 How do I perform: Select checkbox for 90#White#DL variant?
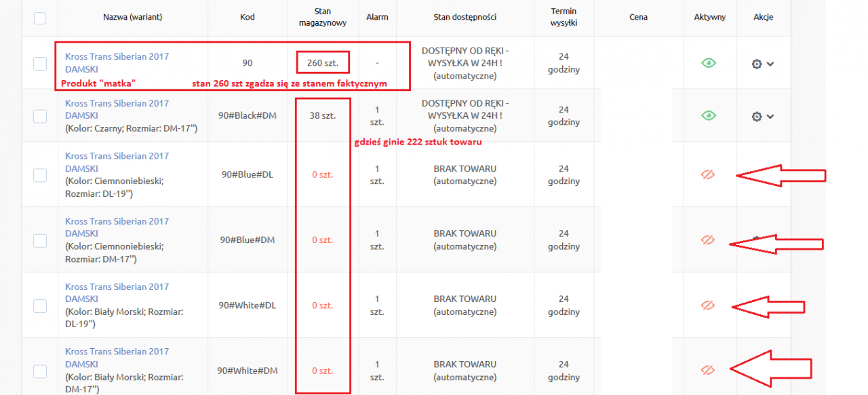click(x=40, y=305)
